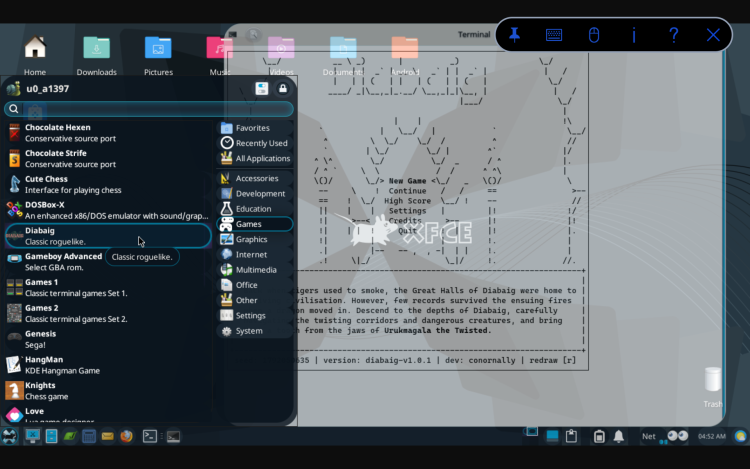This screenshot has width=750, height=469.
Task: Open Games 1 terminal games set
Action: (x=109, y=288)
